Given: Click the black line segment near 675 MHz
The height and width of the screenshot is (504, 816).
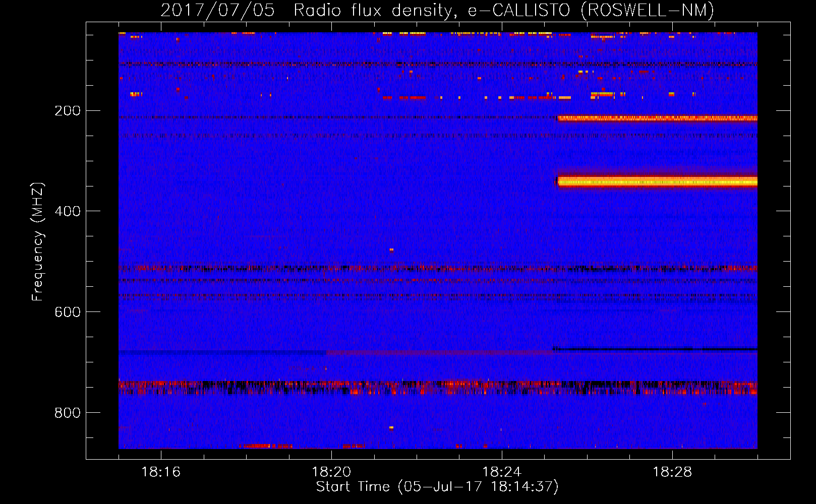Looking at the screenshot, I should coord(655,349).
